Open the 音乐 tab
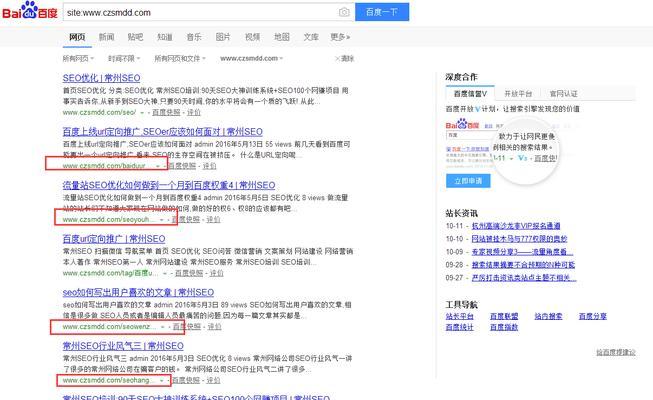 (x=194, y=37)
